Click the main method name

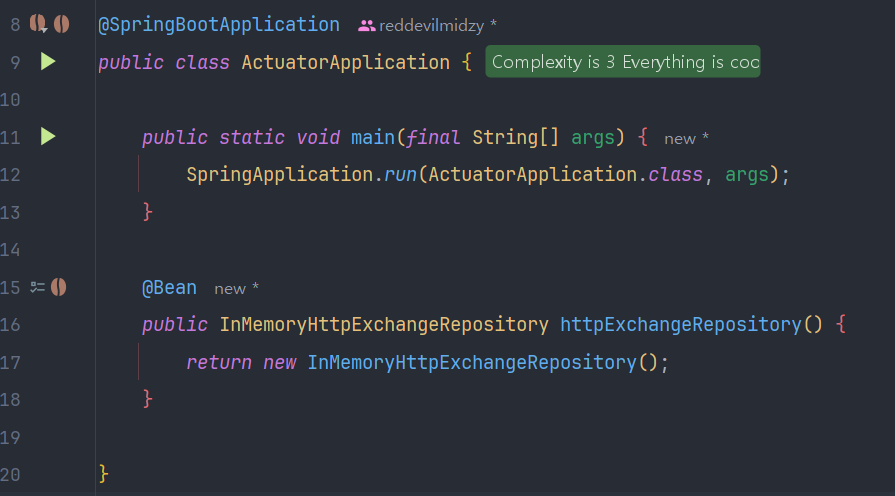pos(372,138)
